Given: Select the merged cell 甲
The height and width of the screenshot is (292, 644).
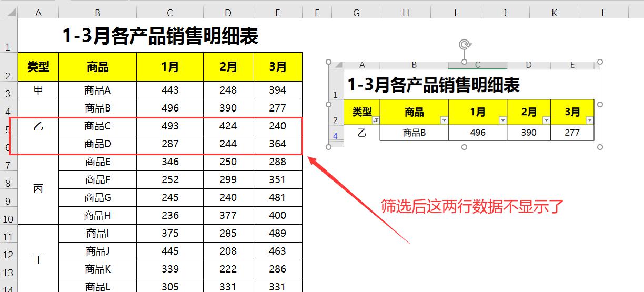Looking at the screenshot, I should coord(38,90).
